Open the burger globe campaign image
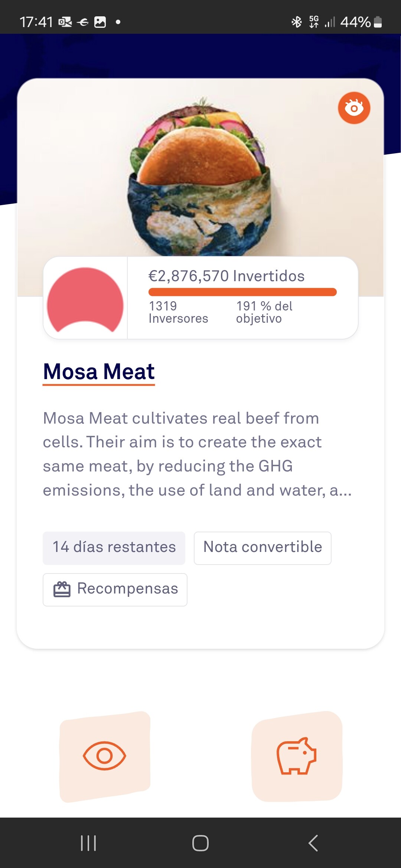The height and width of the screenshot is (868, 401). pyautogui.click(x=200, y=174)
